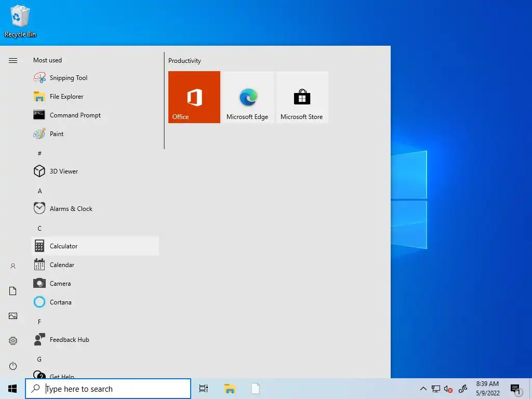
Task: Click the 'C' letter group header
Action: point(39,229)
